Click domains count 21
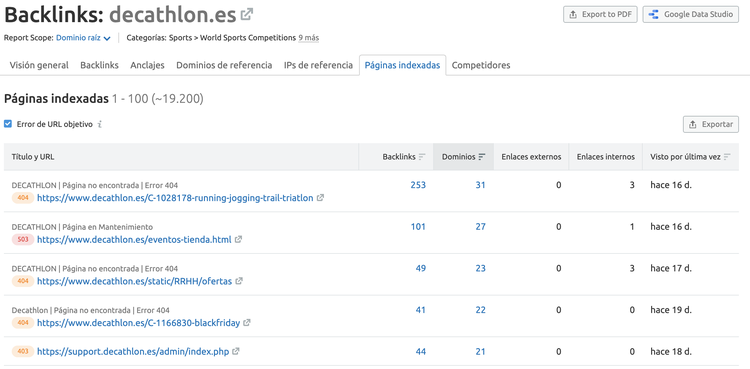The height and width of the screenshot is (369, 750). click(x=480, y=351)
